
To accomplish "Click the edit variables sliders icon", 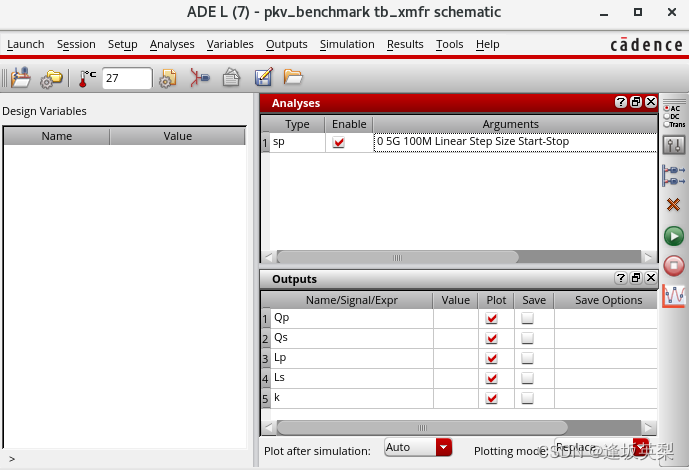I will click(x=674, y=145).
